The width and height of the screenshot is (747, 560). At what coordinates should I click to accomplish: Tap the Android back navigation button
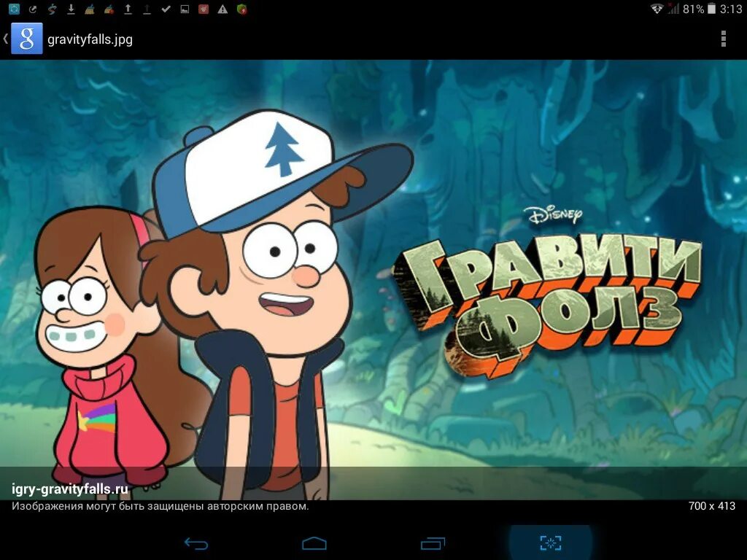point(196,543)
